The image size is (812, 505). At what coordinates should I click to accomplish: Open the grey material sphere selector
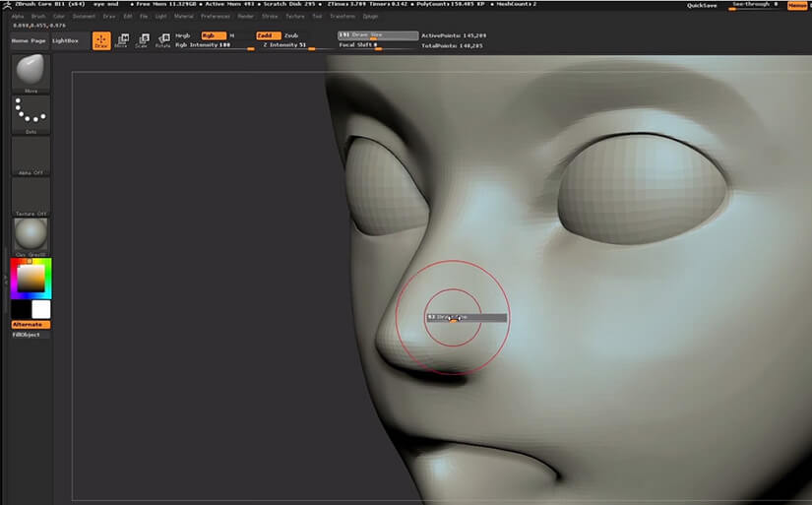(x=31, y=236)
